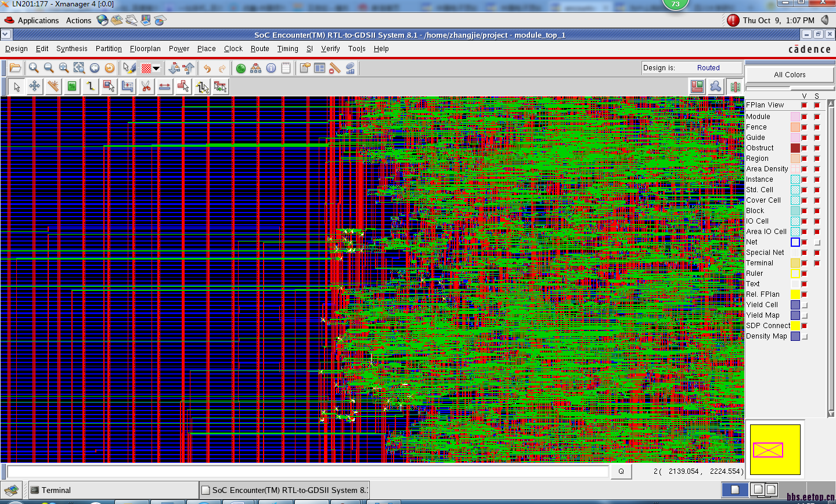
Task: Choose the cut wire scissors tool
Action: (x=146, y=87)
